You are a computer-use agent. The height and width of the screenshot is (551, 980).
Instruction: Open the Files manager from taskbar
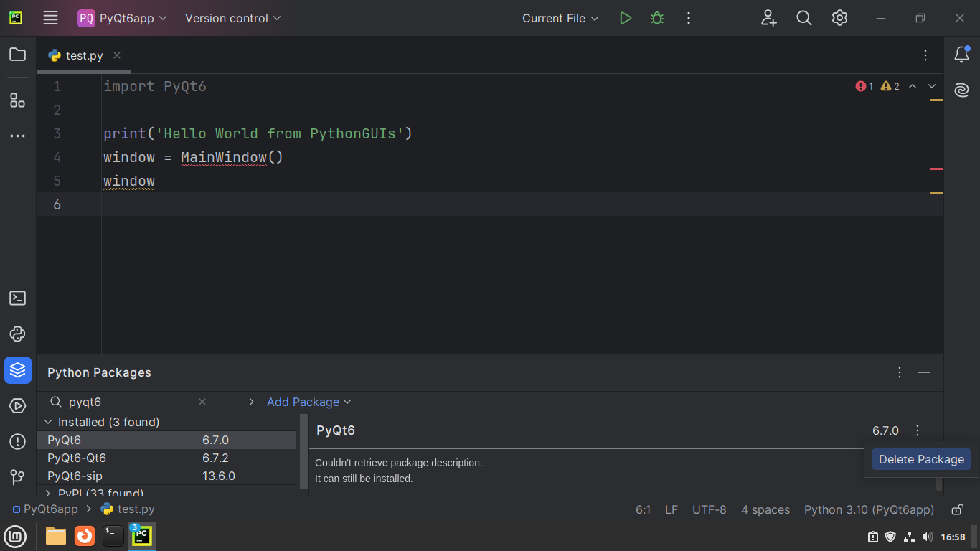pyautogui.click(x=55, y=536)
